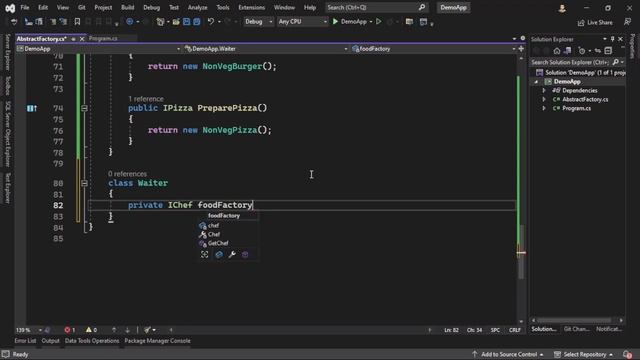
Task: Pin the Solution Explorer panel
Action: click(613, 39)
